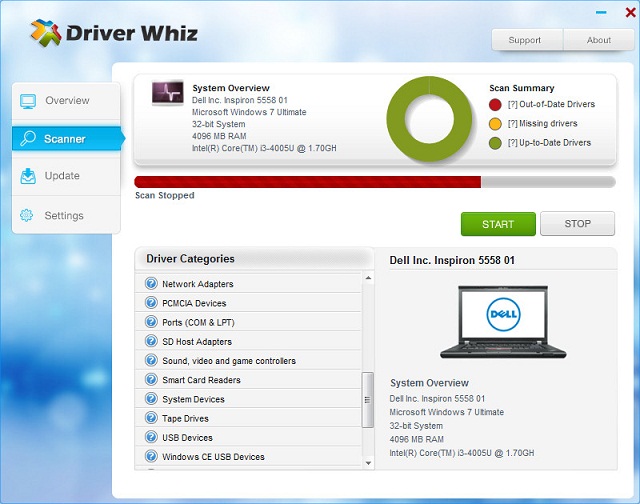
Task: Click the Driver Categories scrollbar thumb
Action: 368,400
